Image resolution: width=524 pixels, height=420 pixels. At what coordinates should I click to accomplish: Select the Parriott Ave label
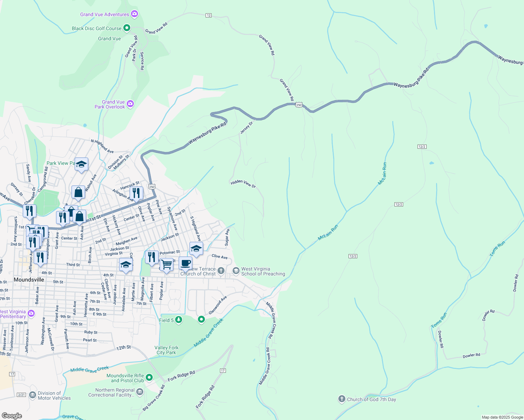[67, 339]
